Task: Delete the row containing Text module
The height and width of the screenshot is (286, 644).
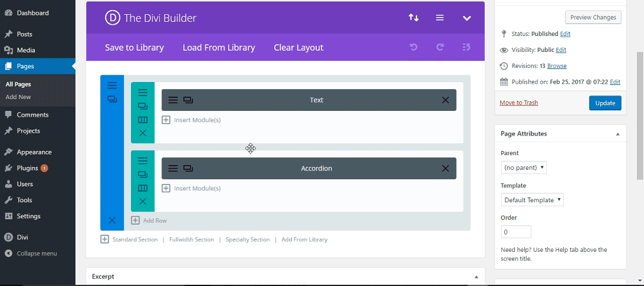Action: 143,133
